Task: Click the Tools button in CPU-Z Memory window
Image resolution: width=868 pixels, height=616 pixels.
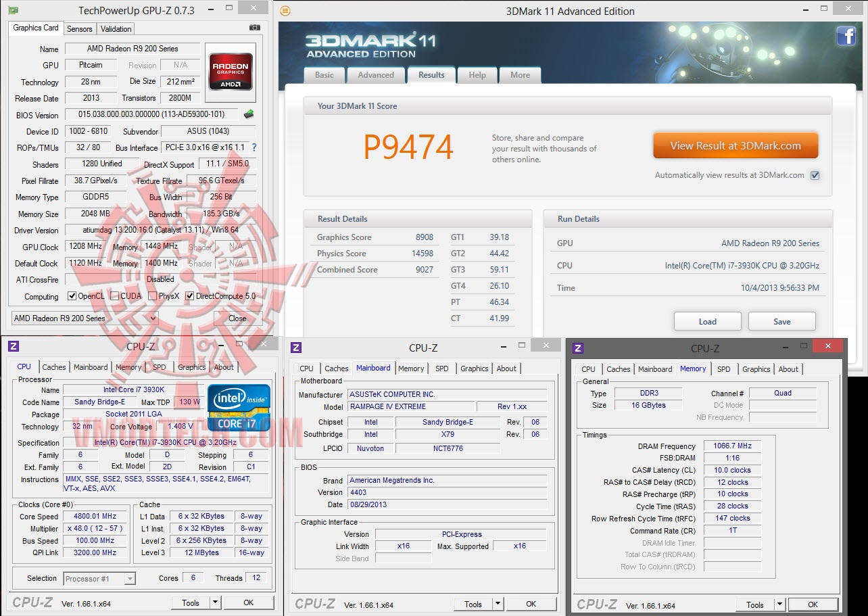Action: [755, 605]
